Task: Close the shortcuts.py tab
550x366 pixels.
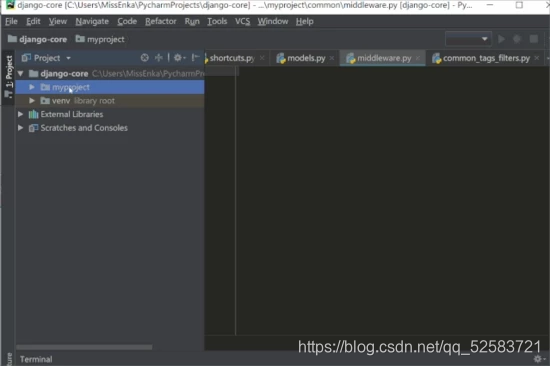Action: [262, 58]
